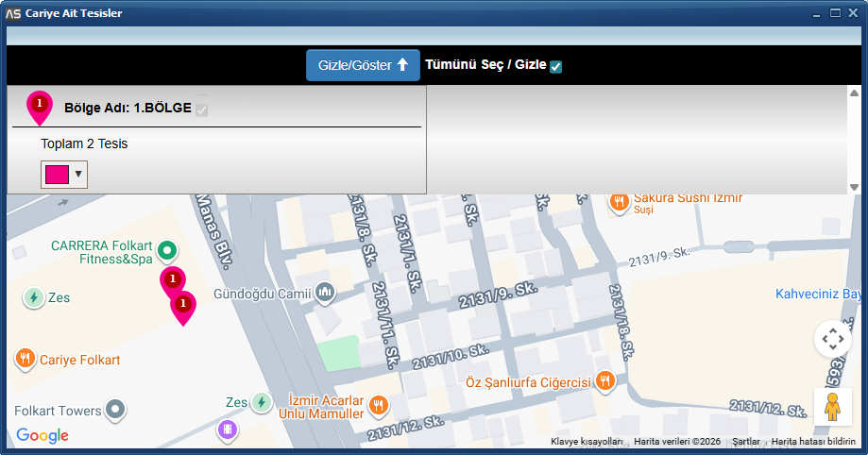Toggle the 1.BÖLGE region checkbox

click(201, 110)
